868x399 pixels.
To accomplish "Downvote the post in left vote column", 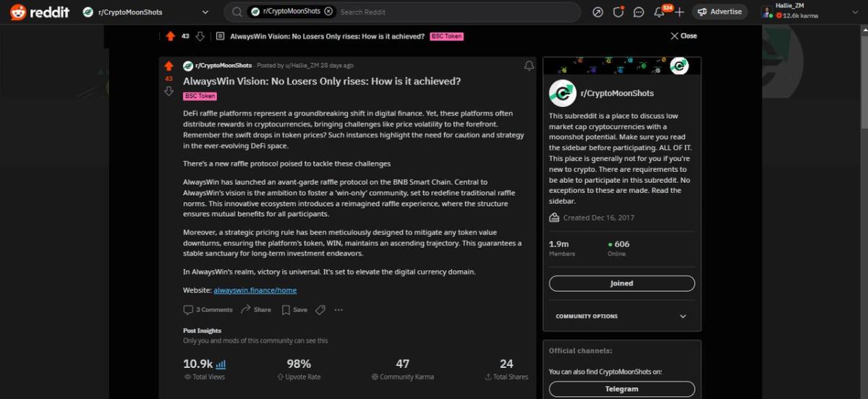I will (x=169, y=91).
